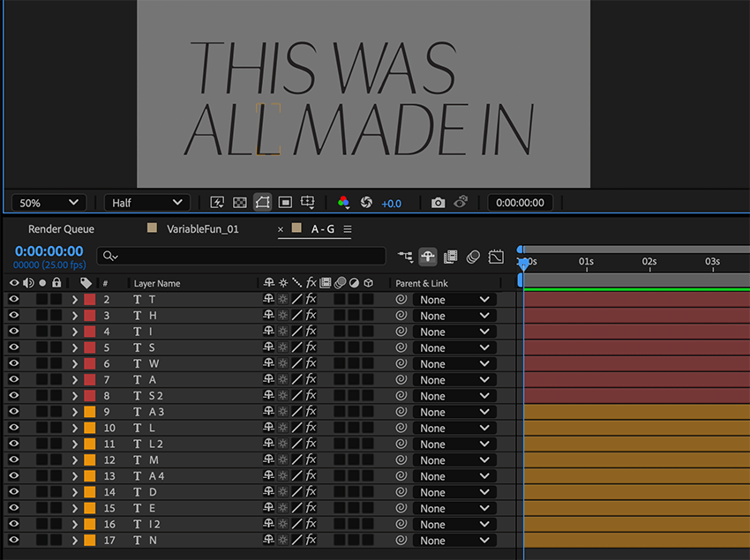Hide layer H using its eye icon
Image resolution: width=750 pixels, height=560 pixels.
(x=14, y=316)
